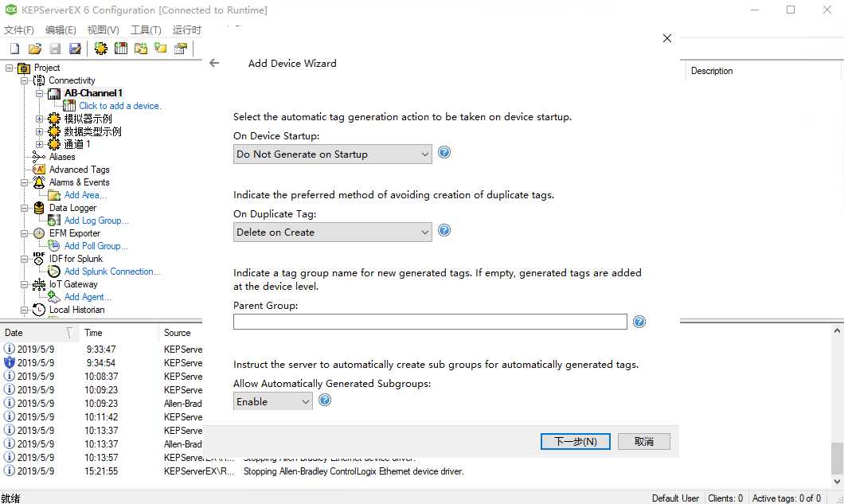The height and width of the screenshot is (504, 844).
Task: Open a project with the folder icon
Action: coord(35,49)
